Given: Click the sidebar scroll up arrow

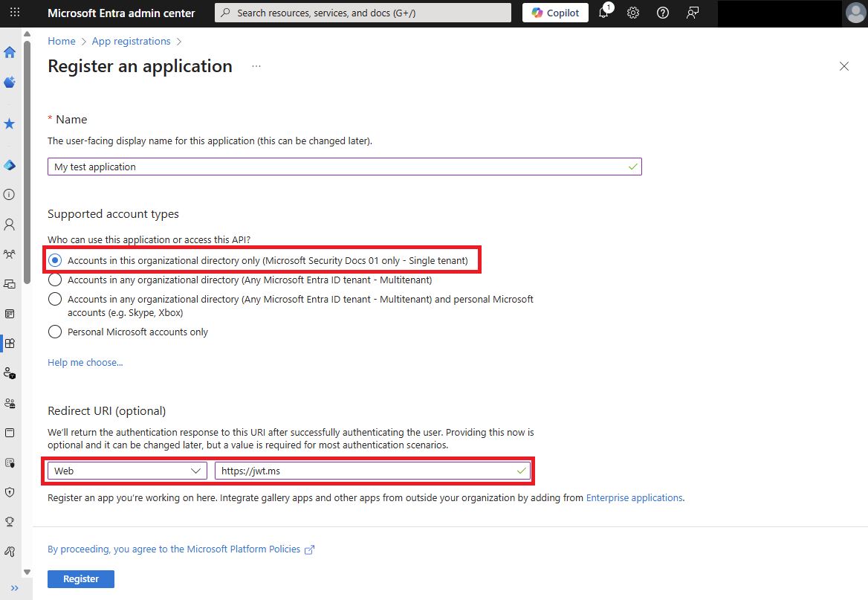Looking at the screenshot, I should [27, 33].
